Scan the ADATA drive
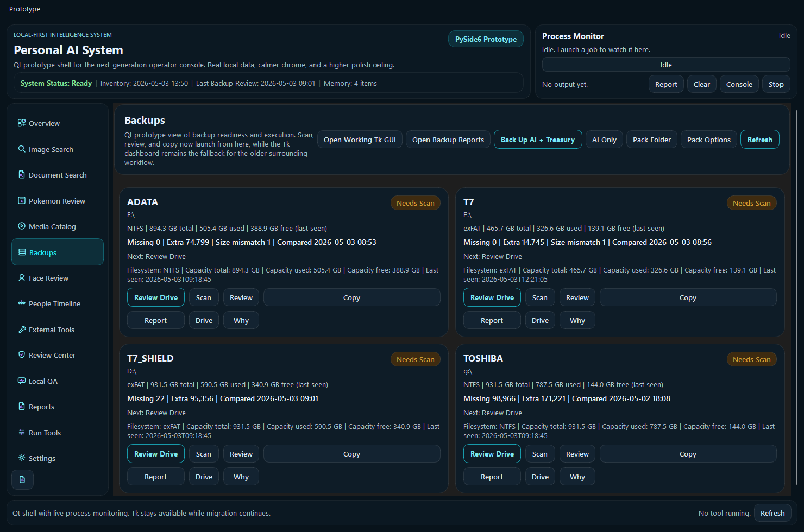 coord(204,297)
